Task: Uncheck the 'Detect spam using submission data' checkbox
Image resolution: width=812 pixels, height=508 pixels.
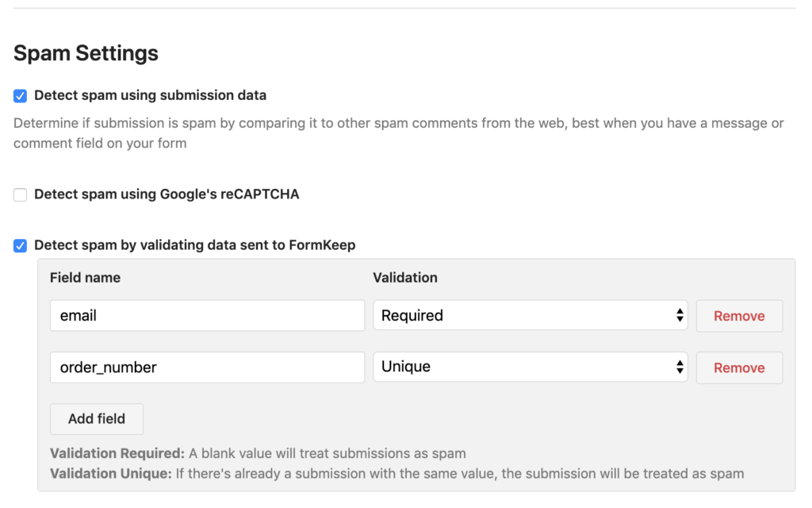Action: click(x=21, y=96)
